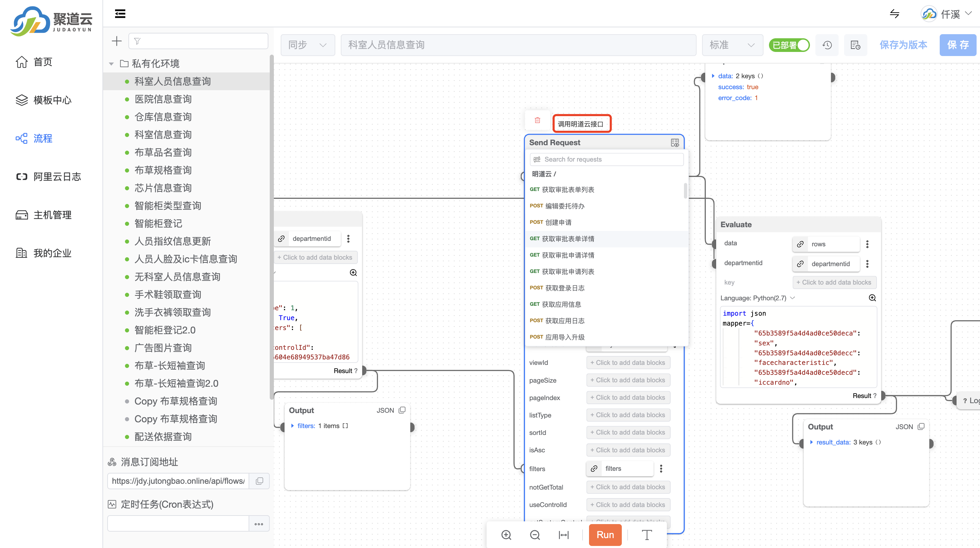
Task: Open cron expression editor ellipsis button
Action: [x=259, y=524]
